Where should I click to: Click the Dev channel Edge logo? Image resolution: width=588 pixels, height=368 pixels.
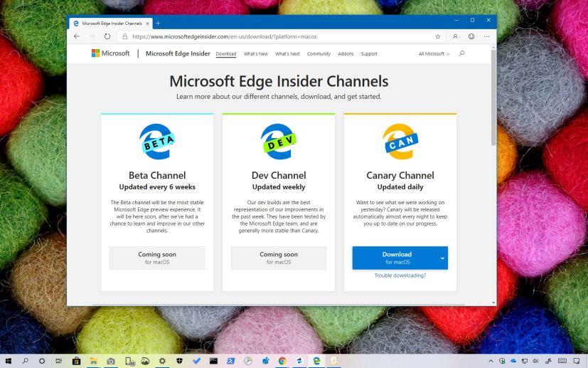279,142
